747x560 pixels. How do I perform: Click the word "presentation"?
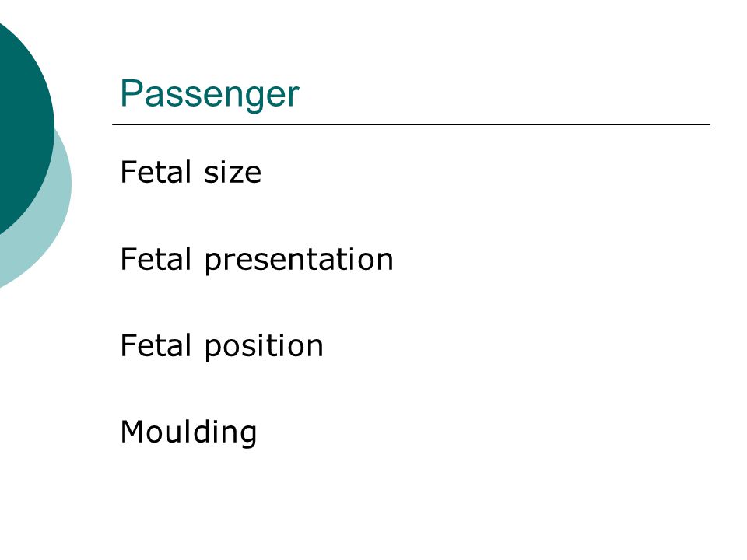click(x=299, y=261)
